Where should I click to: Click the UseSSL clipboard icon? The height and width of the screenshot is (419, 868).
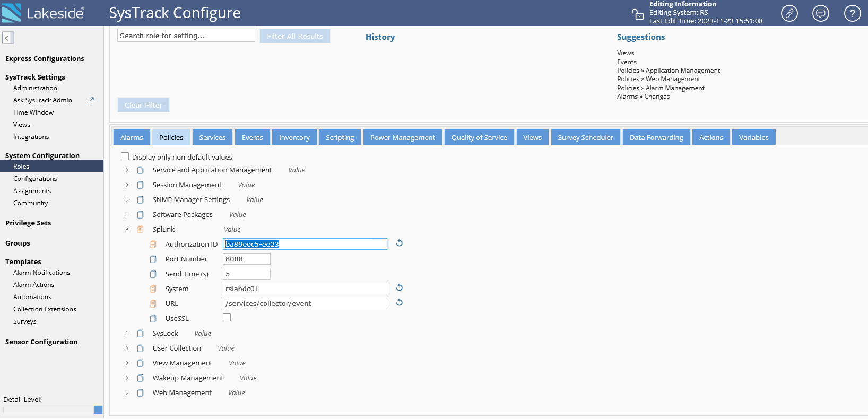[x=153, y=319]
